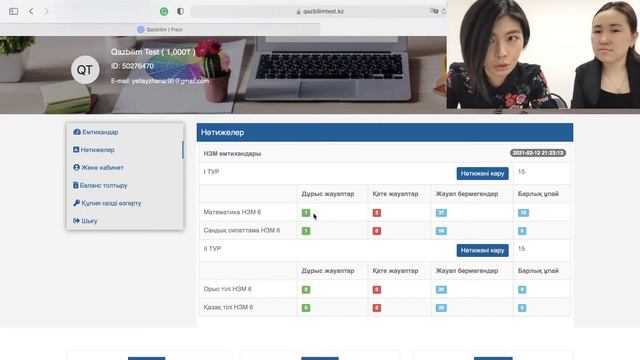Open Нәтижелер in the sidebar
Image resolution: width=640 pixels, height=360 pixels.
(x=94, y=150)
